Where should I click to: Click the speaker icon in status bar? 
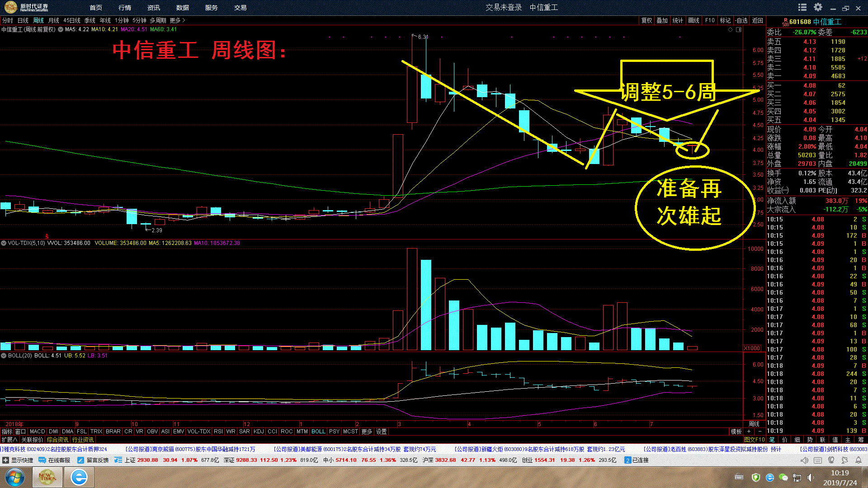[804, 460]
